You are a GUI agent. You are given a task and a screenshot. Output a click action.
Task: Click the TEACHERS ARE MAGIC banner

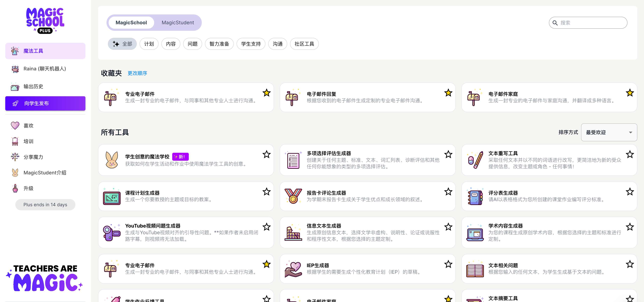(x=44, y=278)
